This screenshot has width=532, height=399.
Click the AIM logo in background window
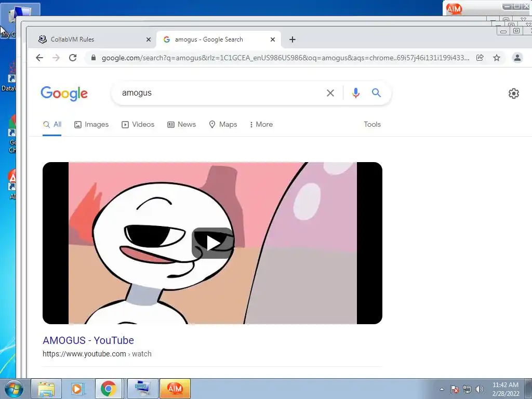click(x=454, y=8)
